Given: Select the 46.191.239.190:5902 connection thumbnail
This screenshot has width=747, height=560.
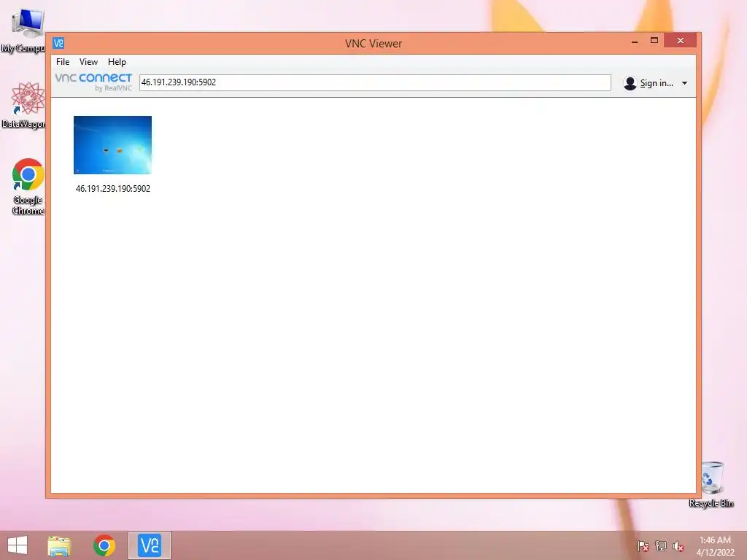Looking at the screenshot, I should (112, 145).
